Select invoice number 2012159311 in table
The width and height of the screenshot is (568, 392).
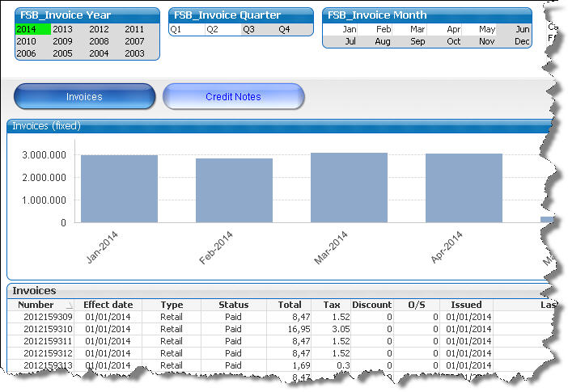tap(48, 341)
